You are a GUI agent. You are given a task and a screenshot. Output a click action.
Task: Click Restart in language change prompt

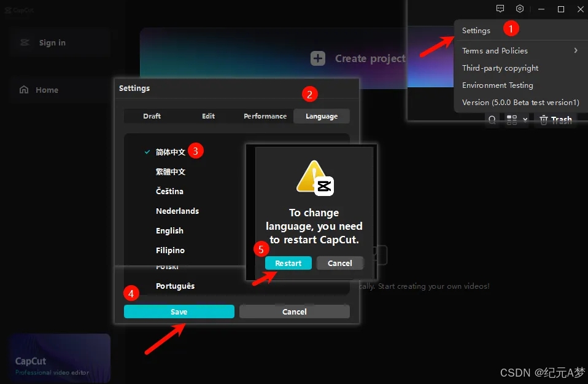click(x=288, y=263)
